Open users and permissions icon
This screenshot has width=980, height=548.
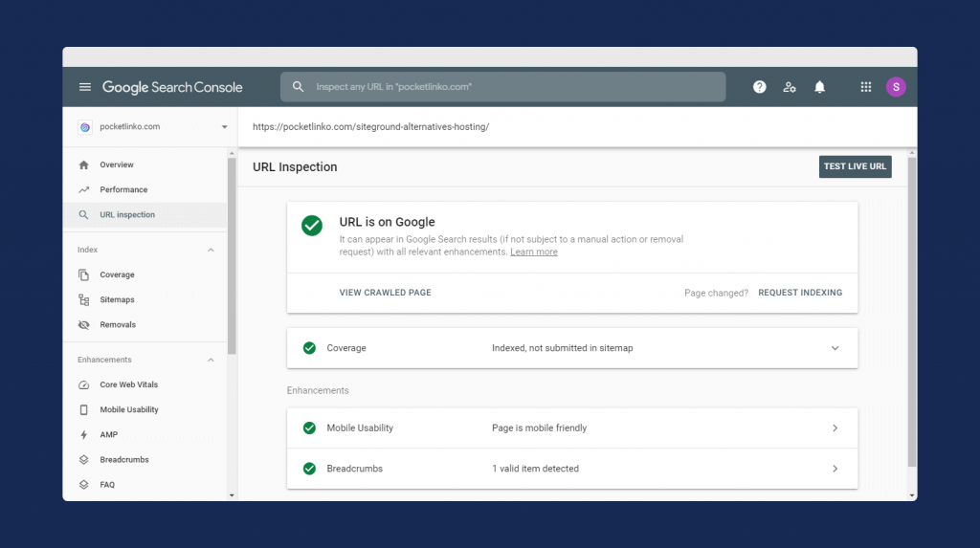coord(790,87)
